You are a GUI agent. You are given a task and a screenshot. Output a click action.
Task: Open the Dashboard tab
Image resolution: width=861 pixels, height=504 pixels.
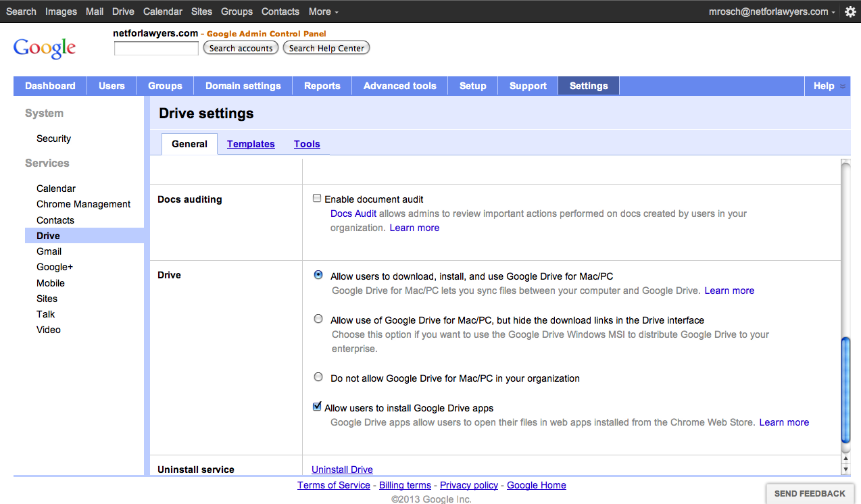click(x=50, y=86)
